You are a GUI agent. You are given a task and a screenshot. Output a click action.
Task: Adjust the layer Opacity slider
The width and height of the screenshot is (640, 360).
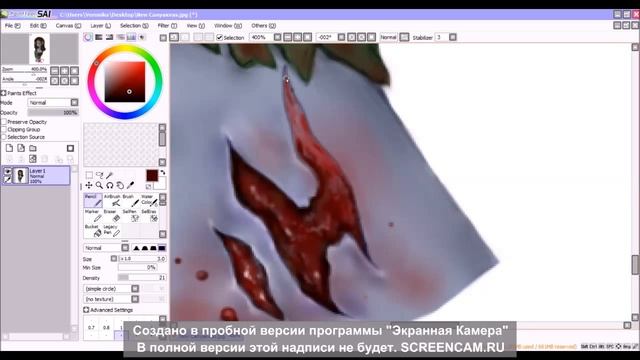coord(53,112)
